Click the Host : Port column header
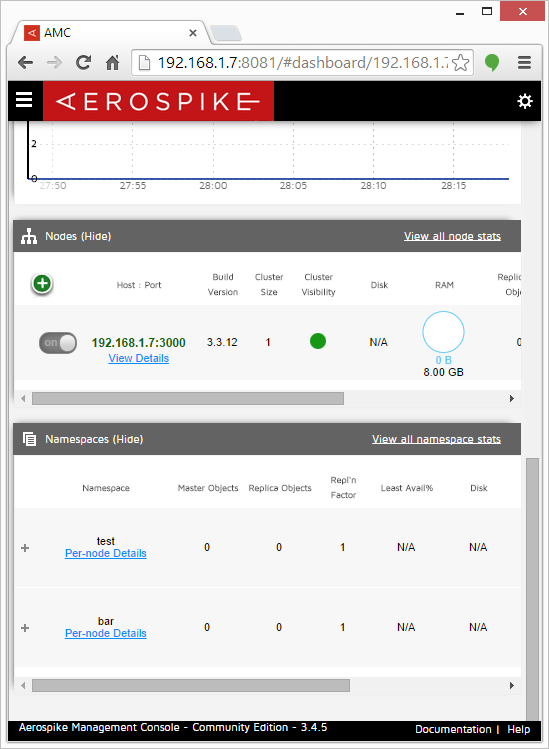 tap(139, 285)
